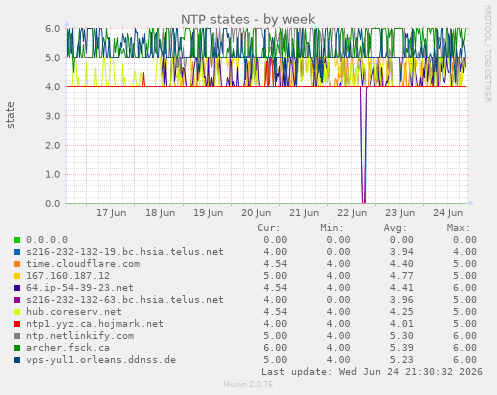Click 64.ip-54-39-23.net Avg value 4.41
This screenshot has height=395, width=497.
coord(402,288)
